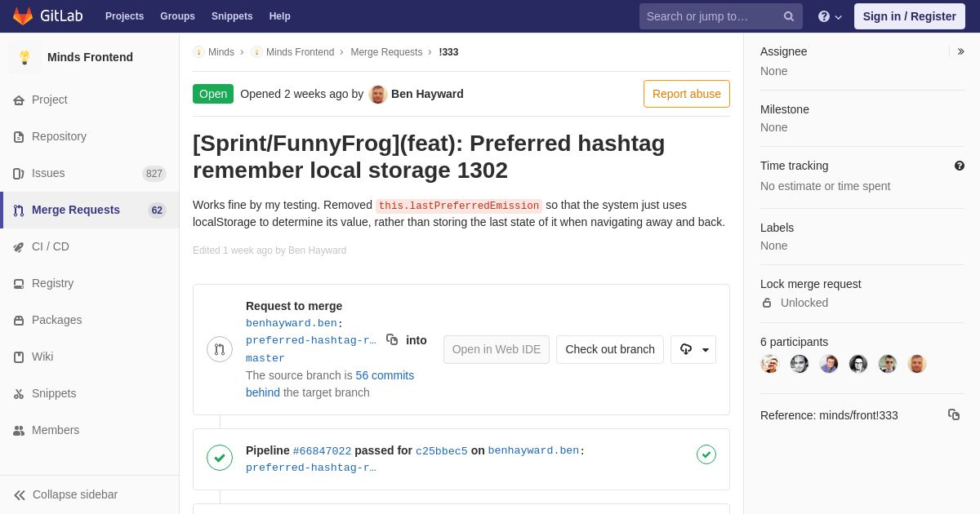Click the Search or jump to field
980x514 pixels.
pos(721,16)
